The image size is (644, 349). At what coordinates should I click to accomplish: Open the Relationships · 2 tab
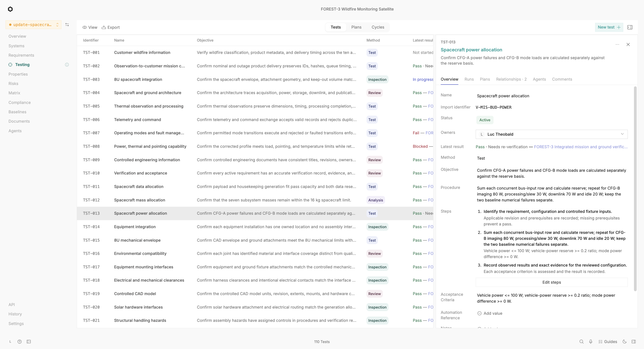(x=511, y=79)
